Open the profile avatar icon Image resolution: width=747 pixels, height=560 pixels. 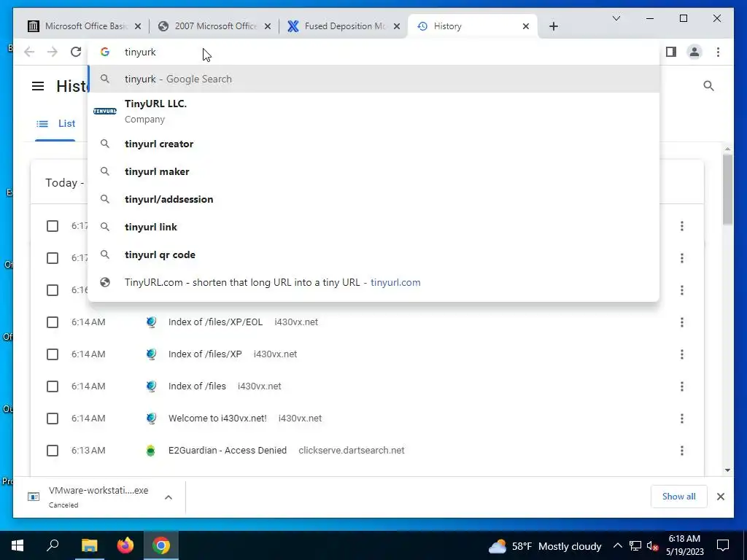click(x=694, y=52)
